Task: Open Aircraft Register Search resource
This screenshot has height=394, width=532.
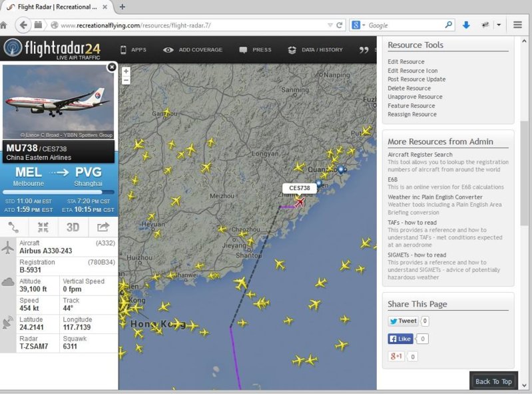Action: coord(420,155)
